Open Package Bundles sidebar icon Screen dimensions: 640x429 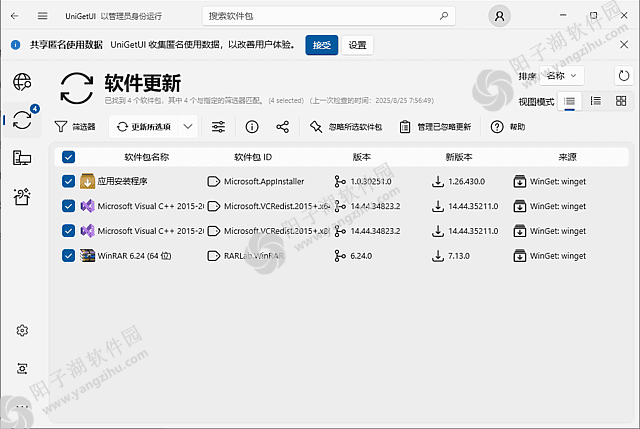pos(22,196)
